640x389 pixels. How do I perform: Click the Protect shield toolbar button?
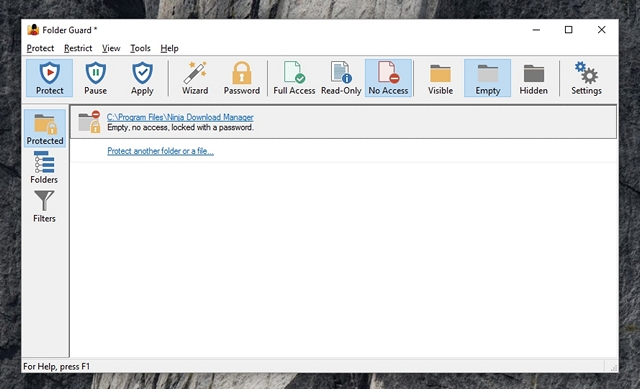click(49, 78)
